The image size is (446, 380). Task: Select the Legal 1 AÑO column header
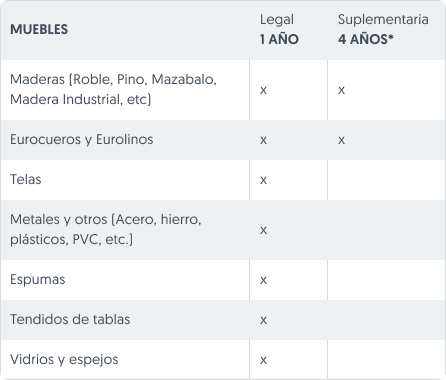coord(279,29)
